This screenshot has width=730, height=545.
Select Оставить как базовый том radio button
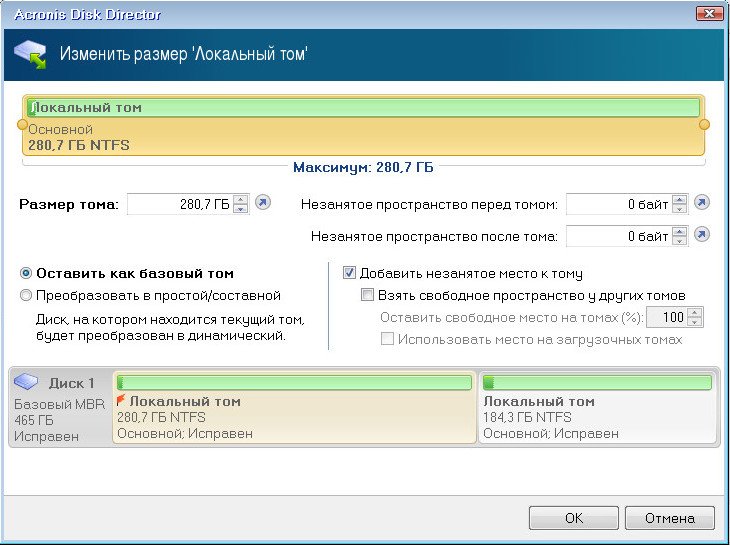coord(26,273)
